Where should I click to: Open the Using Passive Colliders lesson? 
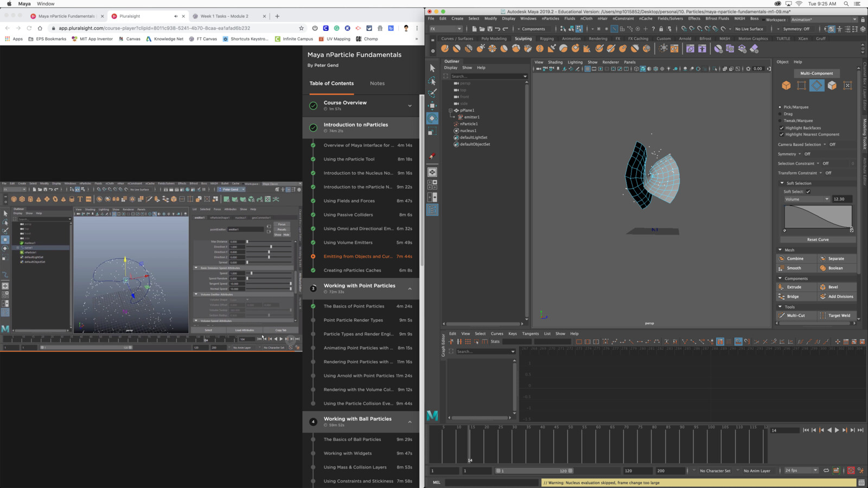(348, 215)
